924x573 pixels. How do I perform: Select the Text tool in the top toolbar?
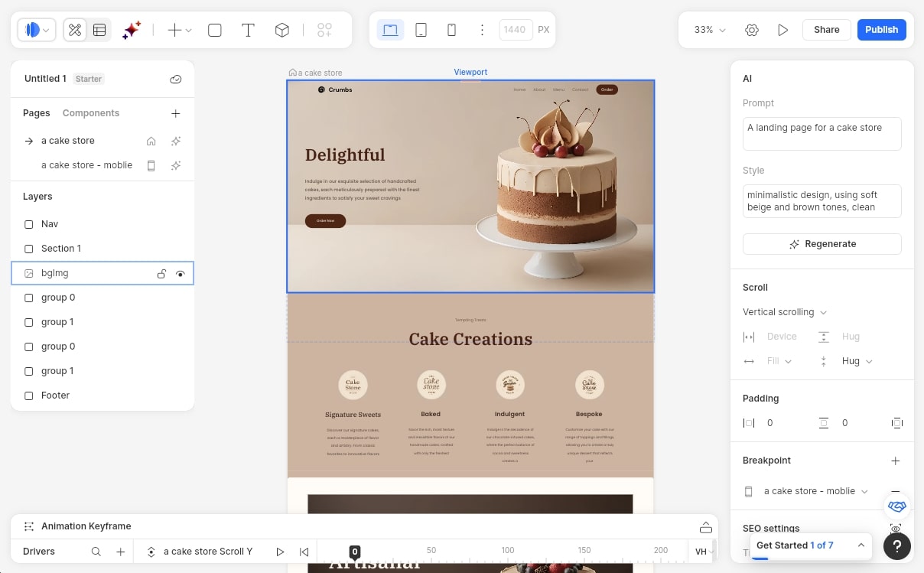(x=248, y=29)
